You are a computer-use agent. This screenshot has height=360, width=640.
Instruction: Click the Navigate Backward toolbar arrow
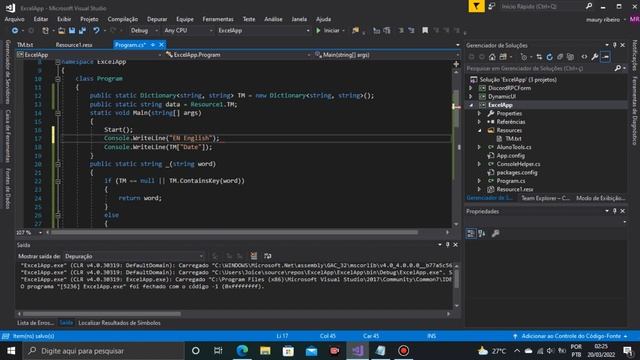pos(15,31)
